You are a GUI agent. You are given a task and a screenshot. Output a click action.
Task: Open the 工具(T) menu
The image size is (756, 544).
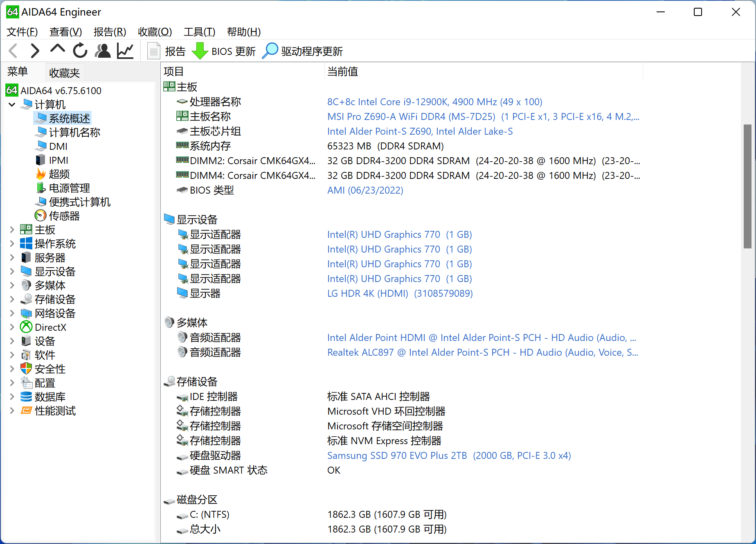click(x=199, y=32)
